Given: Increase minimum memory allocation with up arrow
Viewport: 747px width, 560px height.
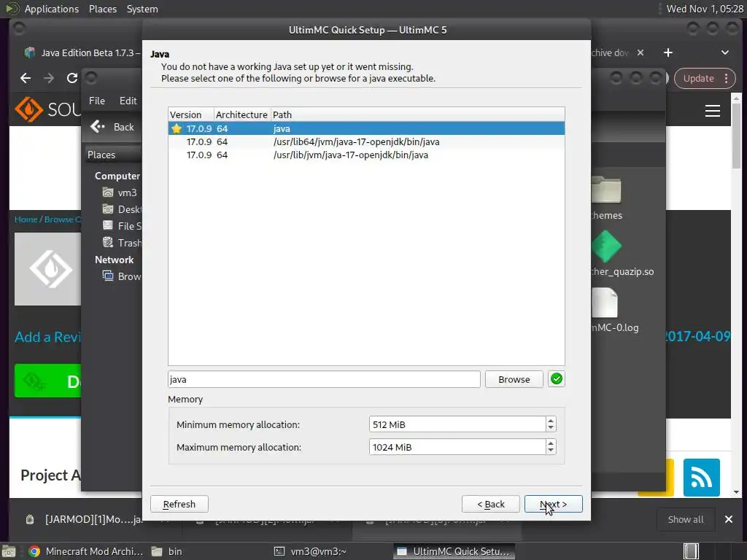Looking at the screenshot, I should pyautogui.click(x=551, y=421).
